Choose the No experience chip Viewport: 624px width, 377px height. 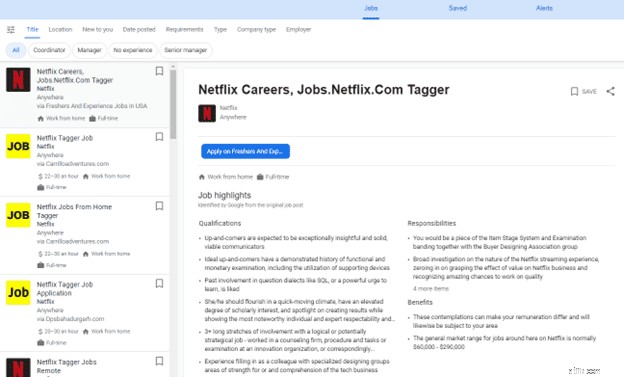pyautogui.click(x=133, y=50)
